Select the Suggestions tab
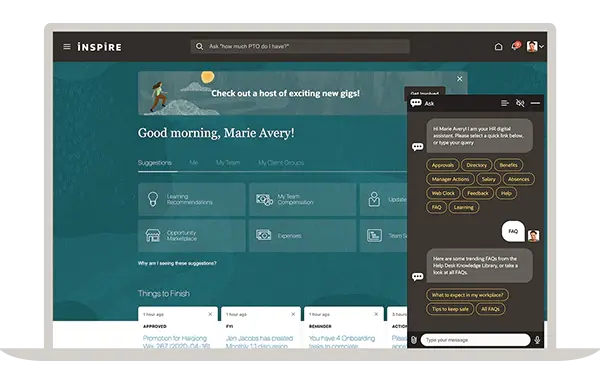The width and height of the screenshot is (600, 386). pos(155,163)
